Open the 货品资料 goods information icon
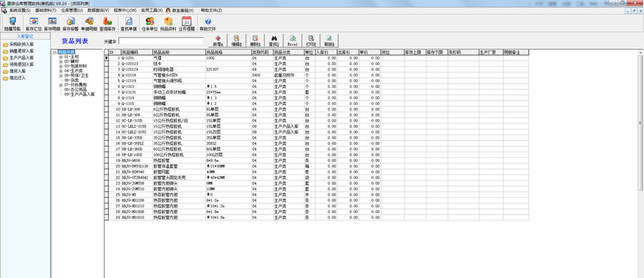The width and height of the screenshot is (644, 278). click(168, 24)
